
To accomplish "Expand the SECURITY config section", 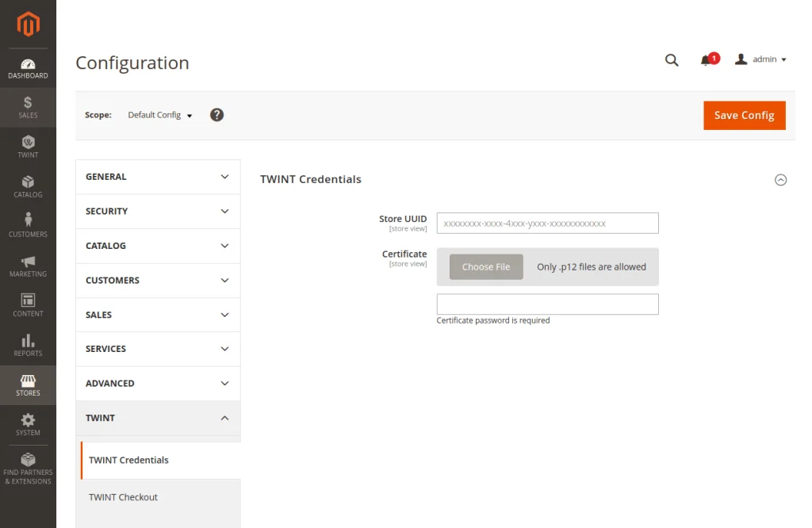I will pyautogui.click(x=158, y=211).
